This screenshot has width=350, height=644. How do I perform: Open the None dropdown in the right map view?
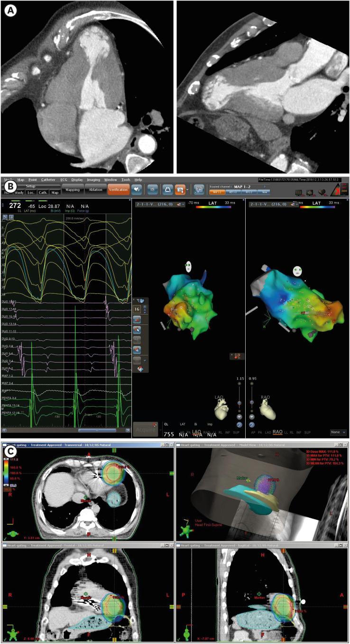click(x=337, y=432)
